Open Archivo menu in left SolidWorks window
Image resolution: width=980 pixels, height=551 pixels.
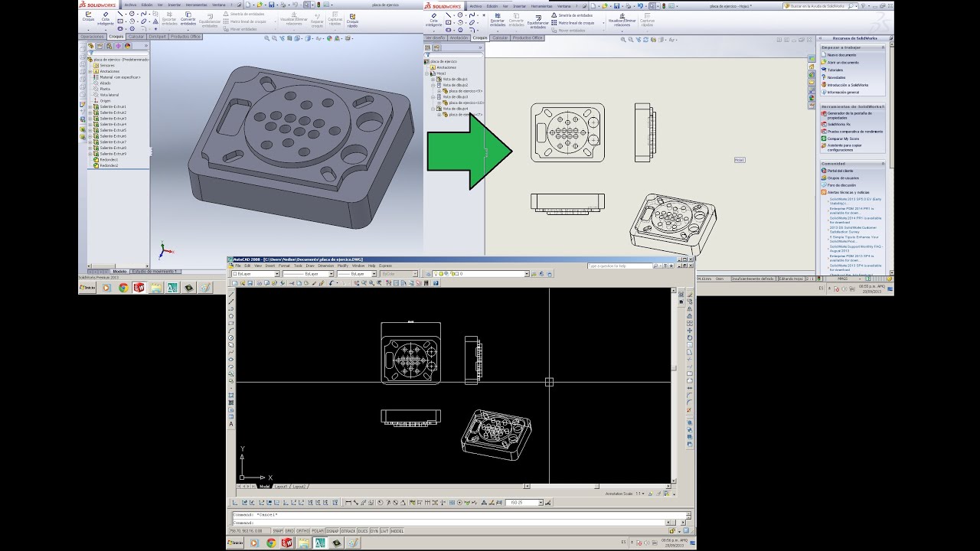130,5
